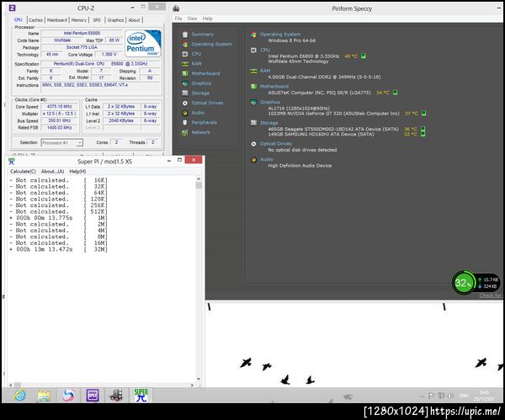505x420 pixels.
Task: Click the CPU temperature indicator icon in Speccy
Action: [364, 56]
